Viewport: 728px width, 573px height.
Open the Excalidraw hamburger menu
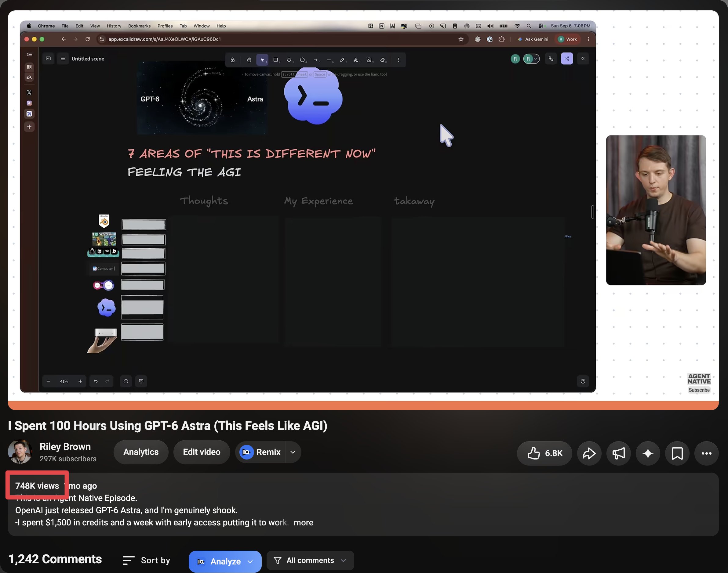click(63, 58)
